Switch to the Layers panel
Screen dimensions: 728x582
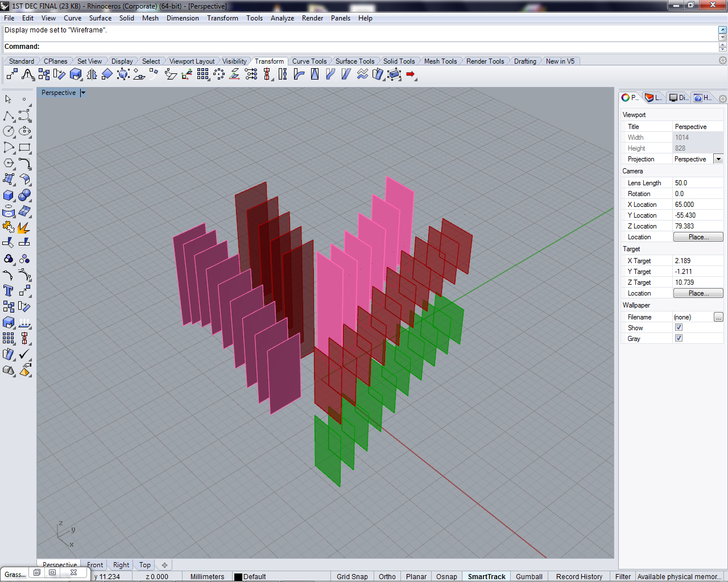point(653,97)
